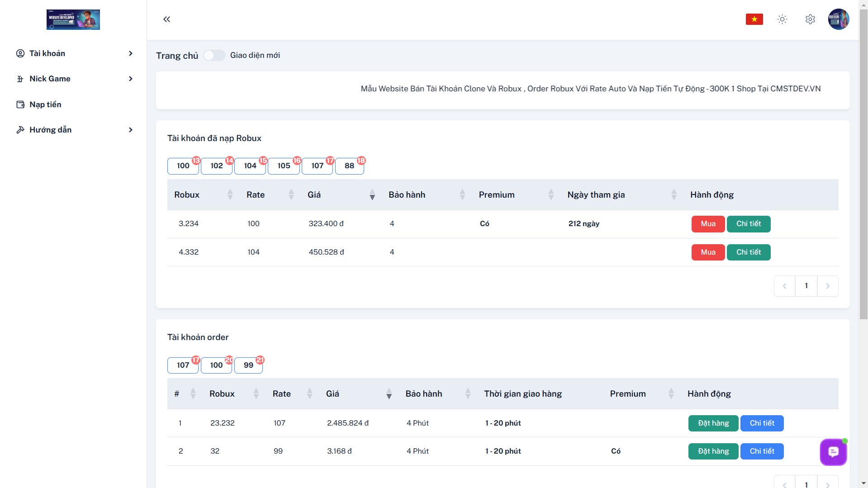Click Chi tiết for the 4.332 Robux account

pos(748,252)
